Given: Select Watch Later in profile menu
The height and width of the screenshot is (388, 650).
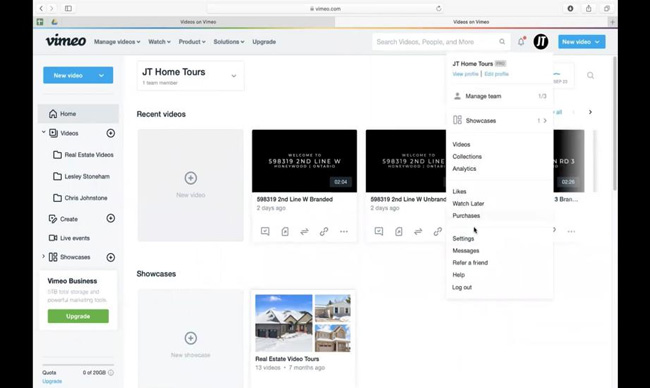Looking at the screenshot, I should 468,204.
